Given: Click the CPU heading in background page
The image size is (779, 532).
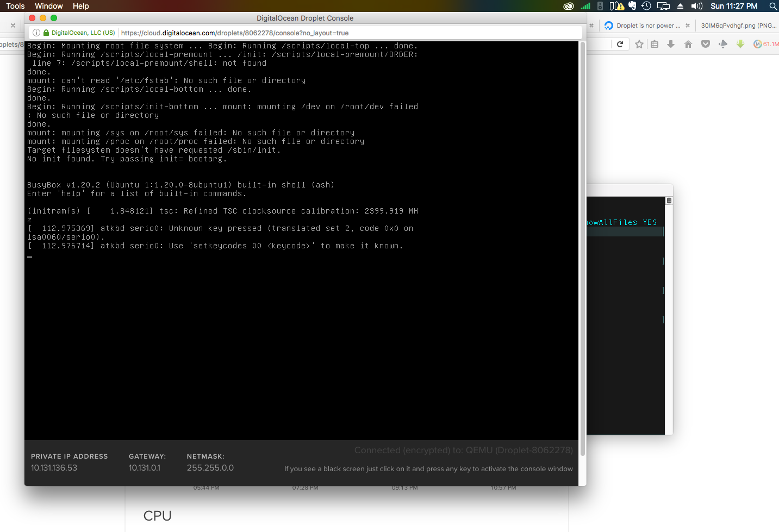Looking at the screenshot, I should pos(158,516).
